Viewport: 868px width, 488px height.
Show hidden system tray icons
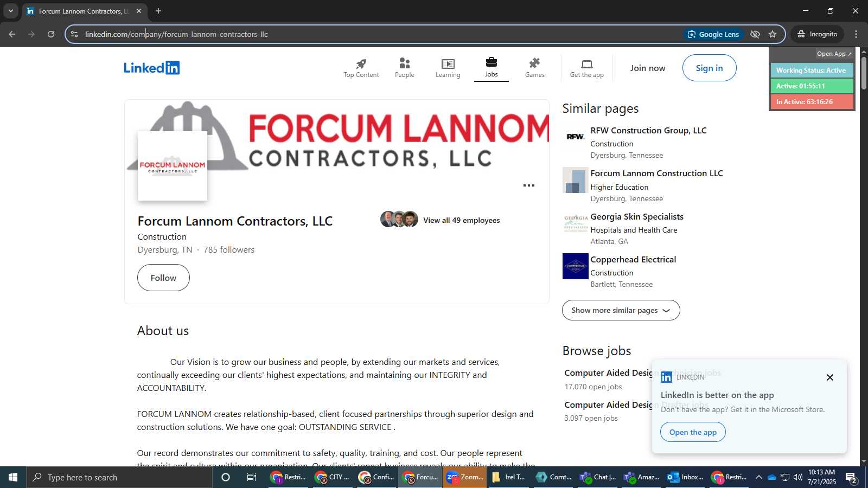[758, 477]
